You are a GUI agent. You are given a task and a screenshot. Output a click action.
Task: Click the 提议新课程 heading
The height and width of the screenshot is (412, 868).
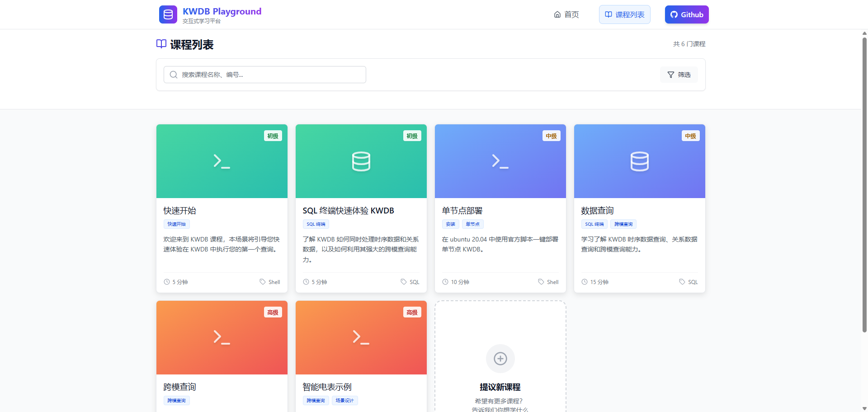(500, 387)
